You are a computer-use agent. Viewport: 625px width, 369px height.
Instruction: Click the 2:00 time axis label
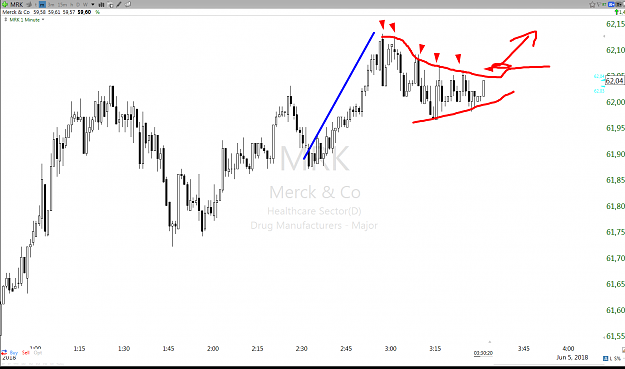[213, 349]
